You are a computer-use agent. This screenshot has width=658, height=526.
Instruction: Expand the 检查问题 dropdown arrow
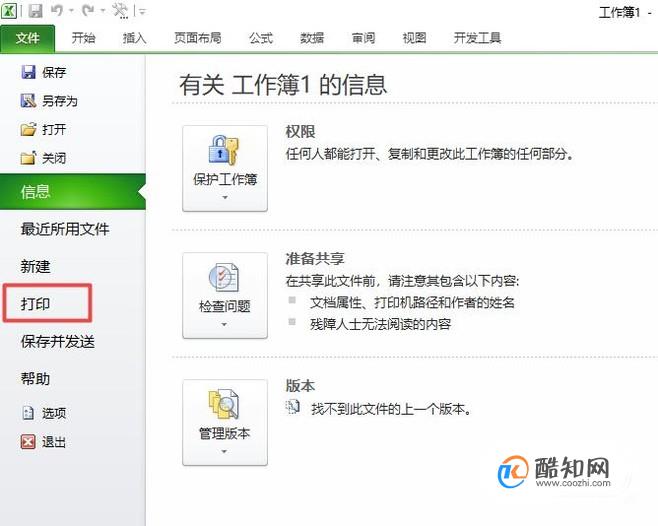pyautogui.click(x=225, y=324)
